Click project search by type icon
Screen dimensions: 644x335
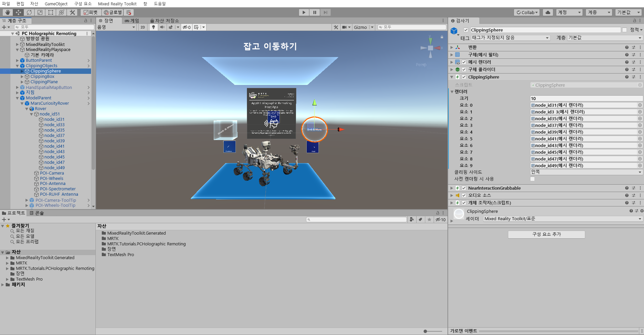tap(412, 220)
